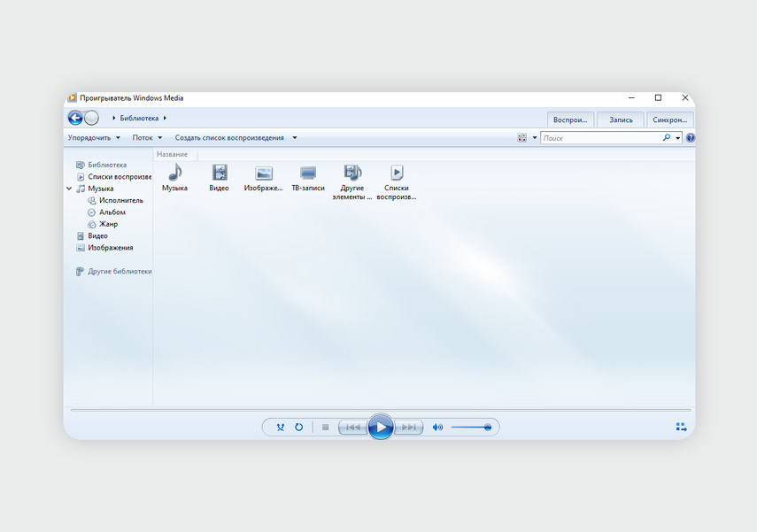Viewport: 757px width, 532px height.
Task: Open the Другие элементы icon
Action: coord(352,173)
